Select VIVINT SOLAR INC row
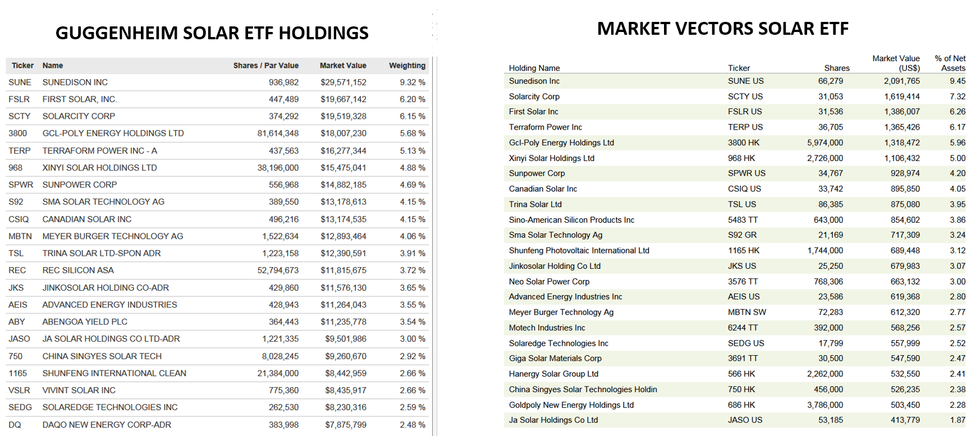 pos(217,391)
